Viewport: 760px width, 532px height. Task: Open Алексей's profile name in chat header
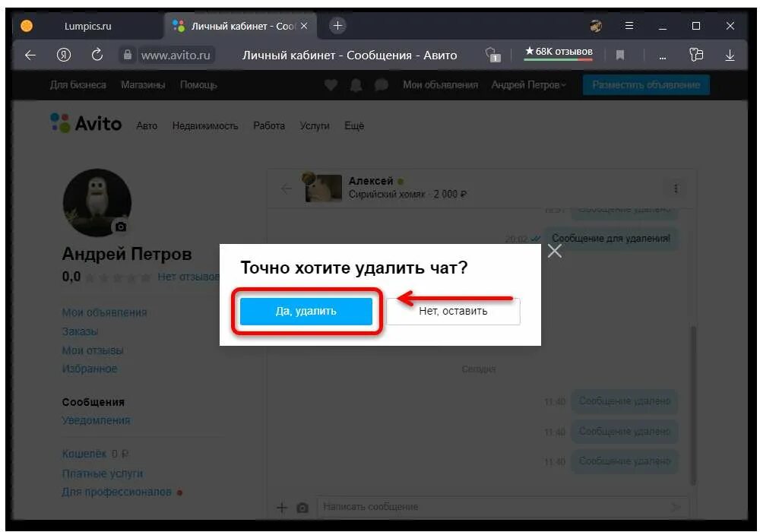pos(371,181)
